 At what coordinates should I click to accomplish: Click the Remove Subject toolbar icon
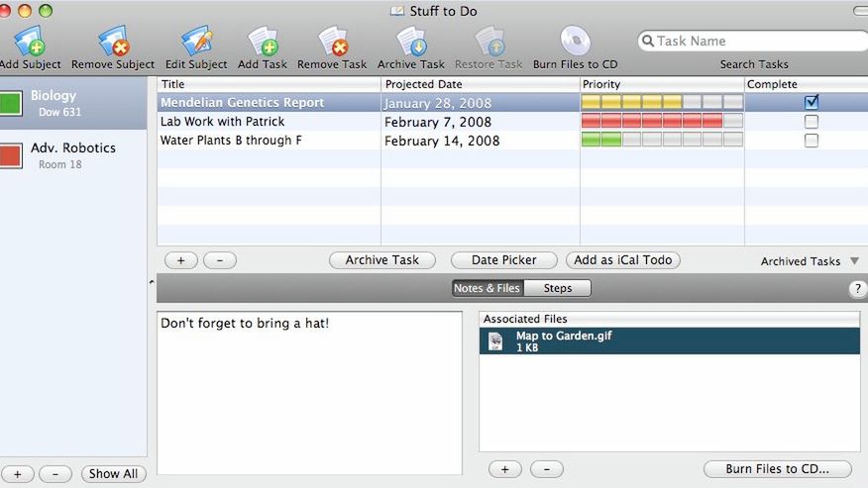pos(112,43)
